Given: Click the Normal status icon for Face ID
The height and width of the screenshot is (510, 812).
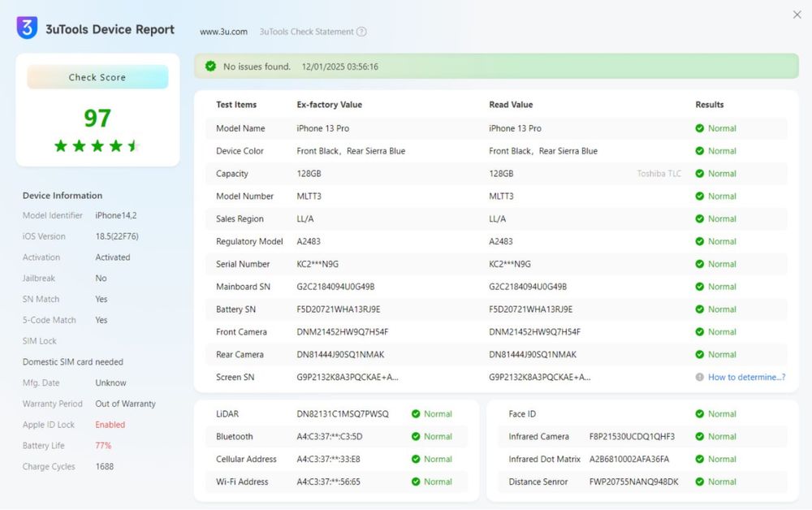Looking at the screenshot, I should pos(699,414).
